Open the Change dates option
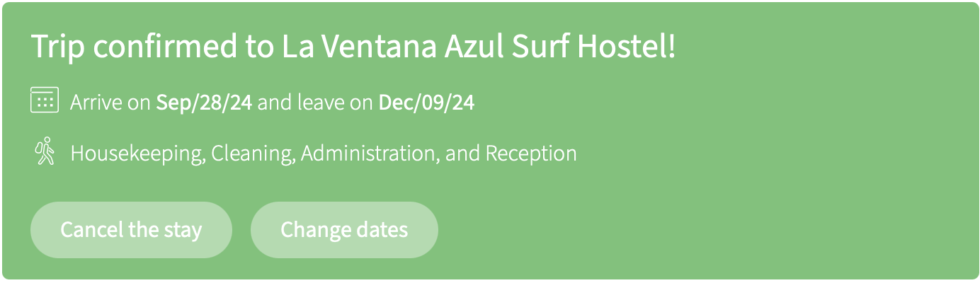This screenshot has width=980, height=283. pos(344,229)
